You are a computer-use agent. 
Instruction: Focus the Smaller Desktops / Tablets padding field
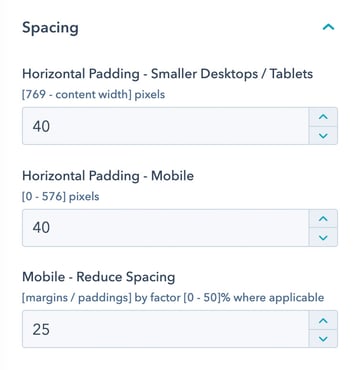coord(166,126)
